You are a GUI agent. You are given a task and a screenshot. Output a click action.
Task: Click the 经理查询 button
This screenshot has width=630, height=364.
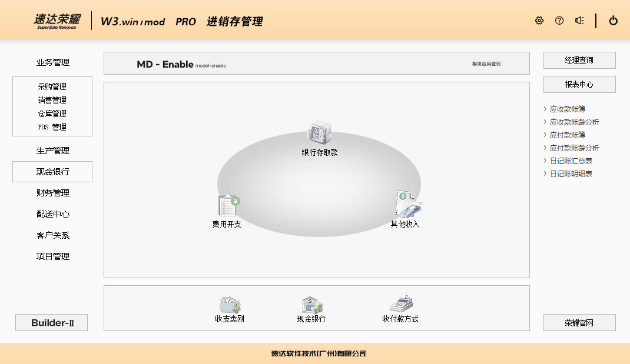579,60
